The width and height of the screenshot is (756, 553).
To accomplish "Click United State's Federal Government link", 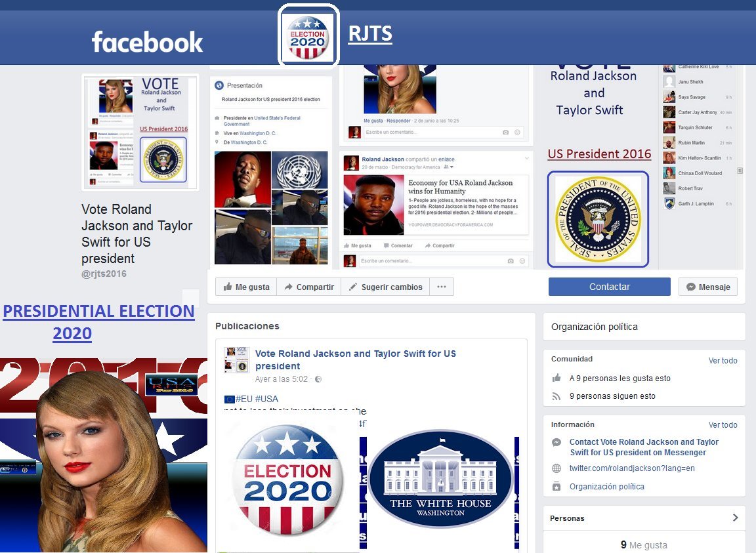I will click(262, 121).
